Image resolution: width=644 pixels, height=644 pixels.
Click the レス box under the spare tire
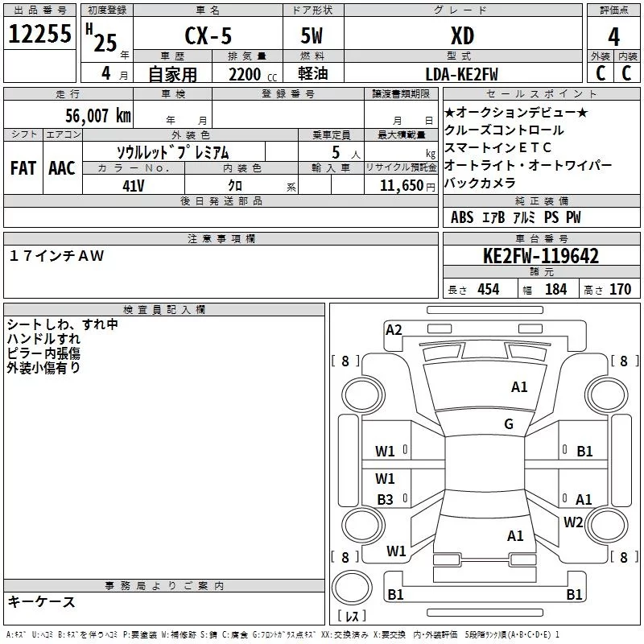[x=352, y=617]
